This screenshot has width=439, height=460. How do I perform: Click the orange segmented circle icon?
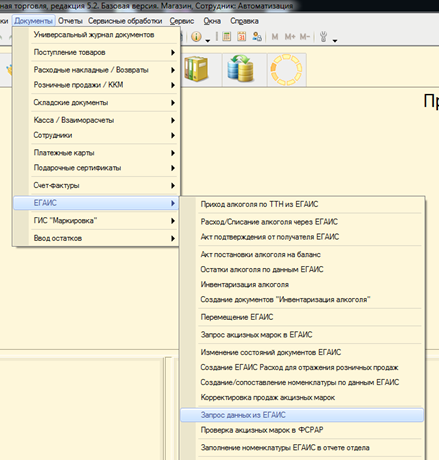pyautogui.click(x=286, y=70)
